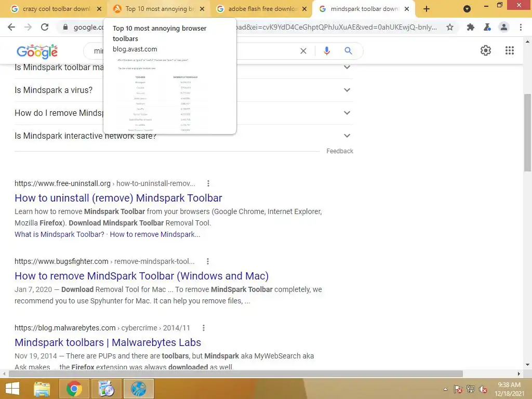532x399 pixels.
Task: Clear the Google search box text
Action: click(x=303, y=51)
